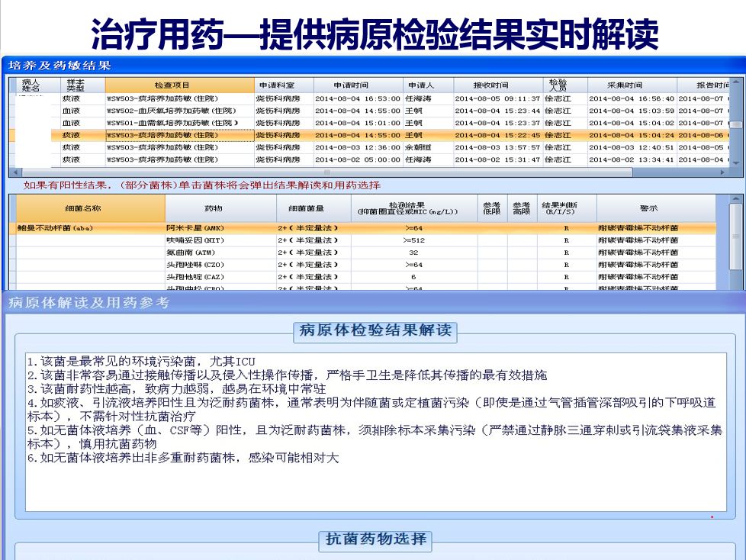The image size is (746, 560).
Task: Click the collection time 2014-08-04 15:04:24
Action: [x=632, y=135]
